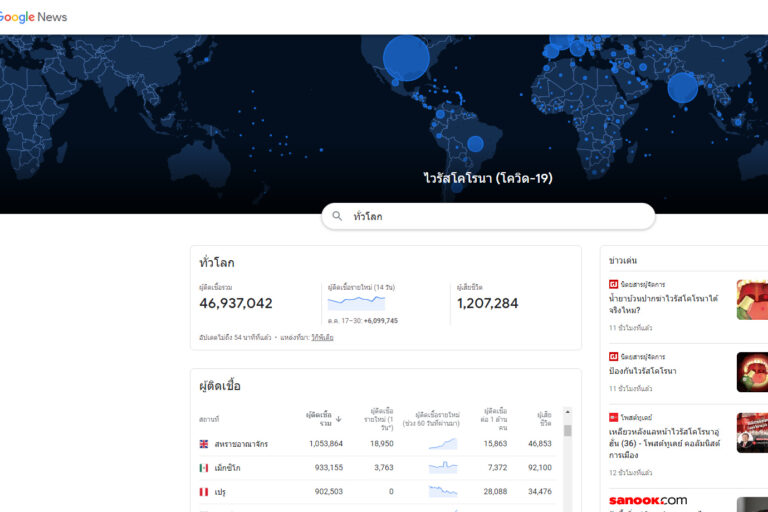Click the Mexico flag icon
Image resolution: width=768 pixels, height=512 pixels.
(204, 468)
